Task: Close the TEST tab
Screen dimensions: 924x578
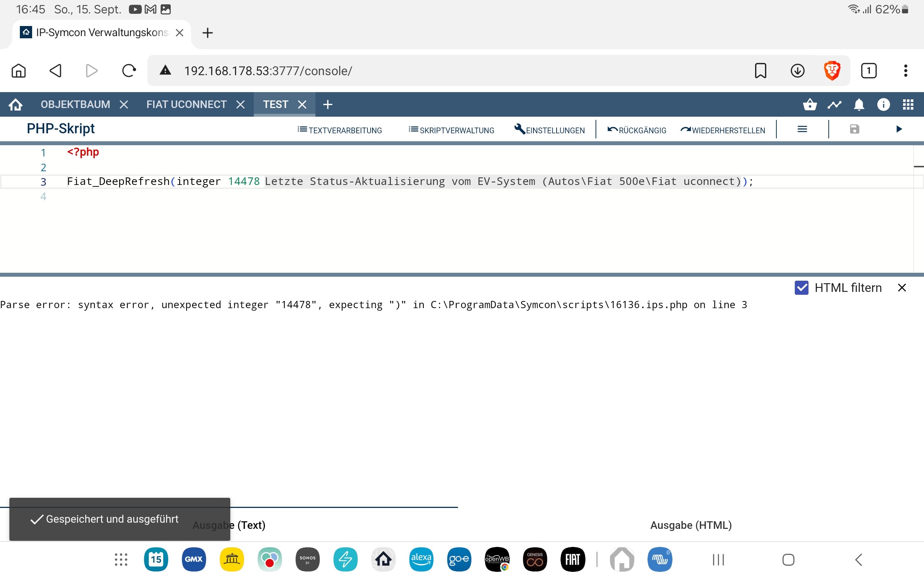Action: pyautogui.click(x=302, y=104)
